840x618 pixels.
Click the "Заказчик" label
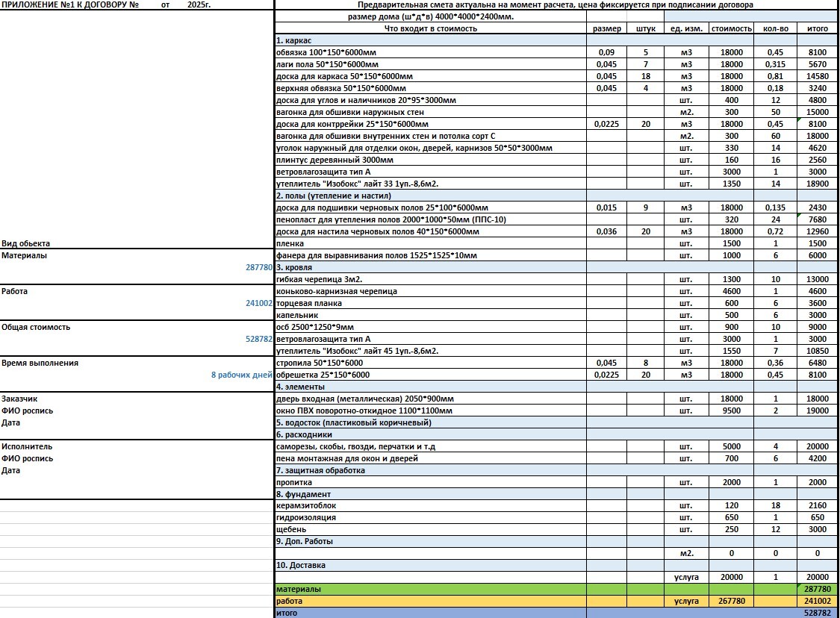coord(19,399)
